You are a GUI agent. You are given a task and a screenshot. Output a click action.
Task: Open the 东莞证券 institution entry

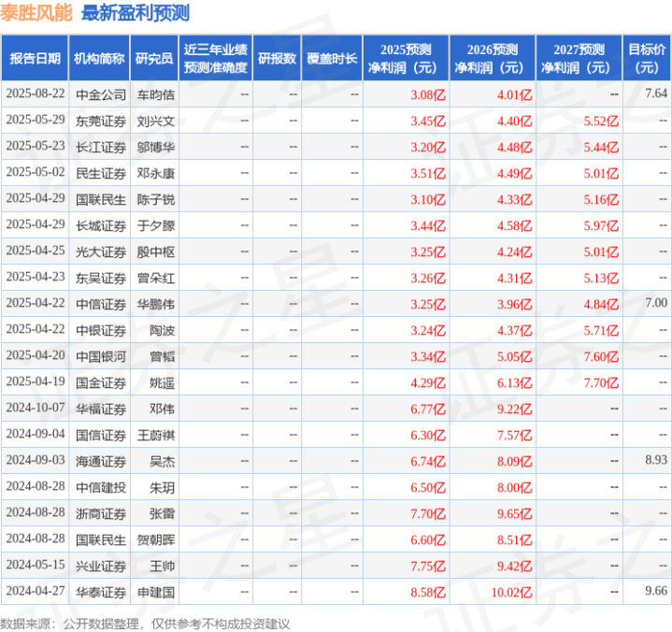99,121
